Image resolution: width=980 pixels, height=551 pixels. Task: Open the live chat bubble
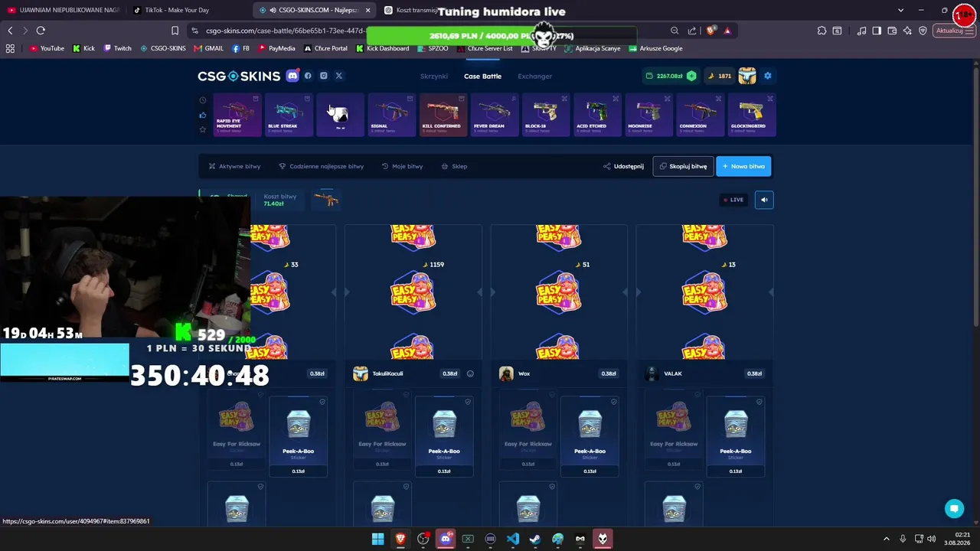point(954,508)
